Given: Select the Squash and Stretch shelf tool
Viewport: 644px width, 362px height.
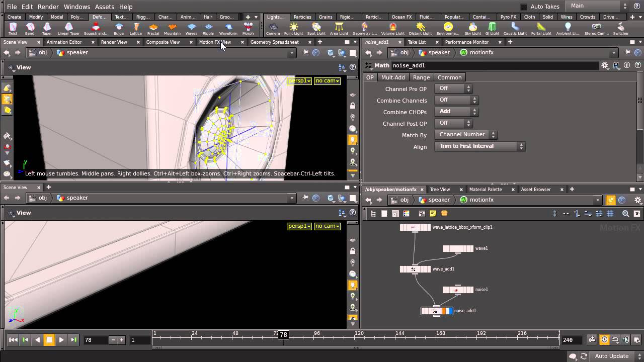Looking at the screenshot, I should pyautogui.click(x=96, y=29).
